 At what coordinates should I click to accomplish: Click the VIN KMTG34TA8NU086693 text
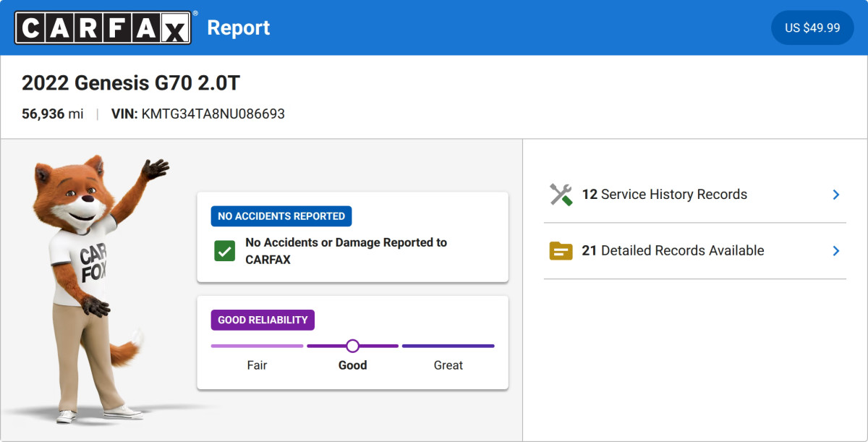coord(198,114)
